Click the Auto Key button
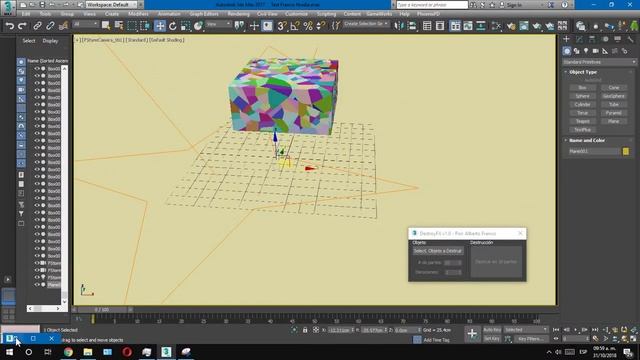Screen dimensions: 640x360 click(x=492, y=330)
